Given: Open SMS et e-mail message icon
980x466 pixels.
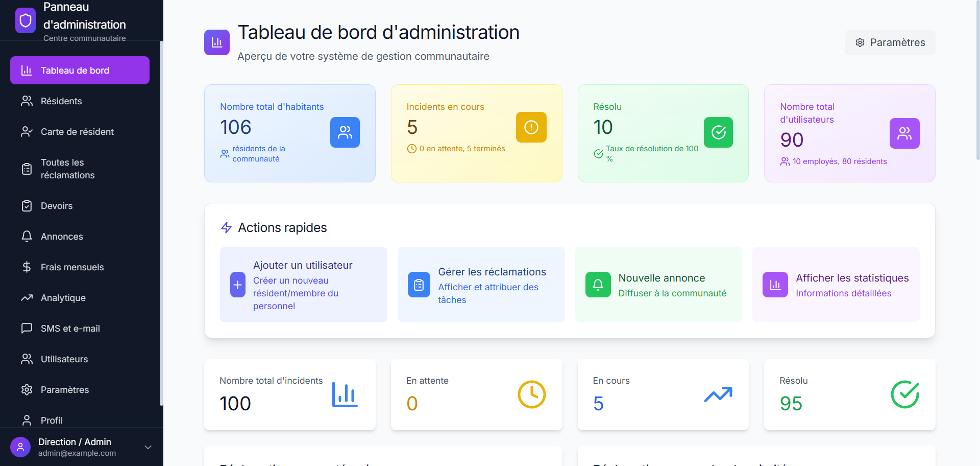Looking at the screenshot, I should (27, 328).
